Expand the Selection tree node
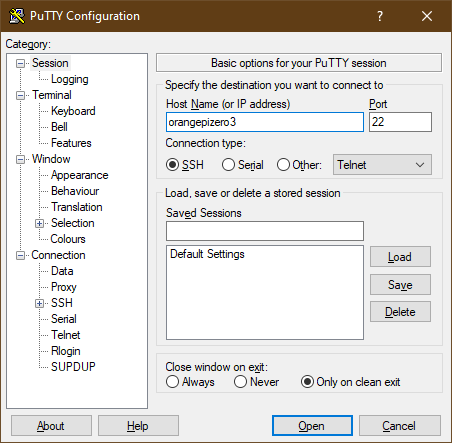The image size is (452, 443). coord(39,223)
